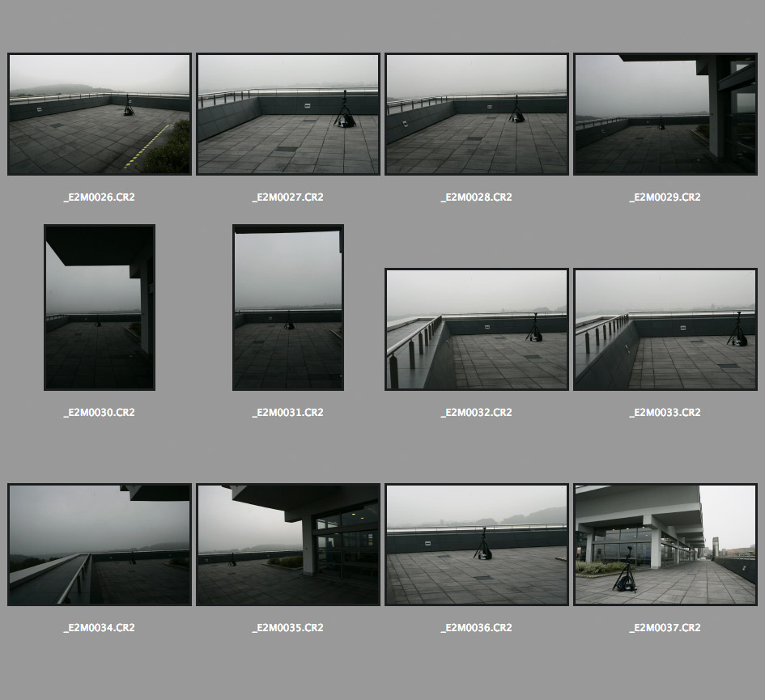Click the _E2M0033.CR2 filename label

click(x=665, y=413)
